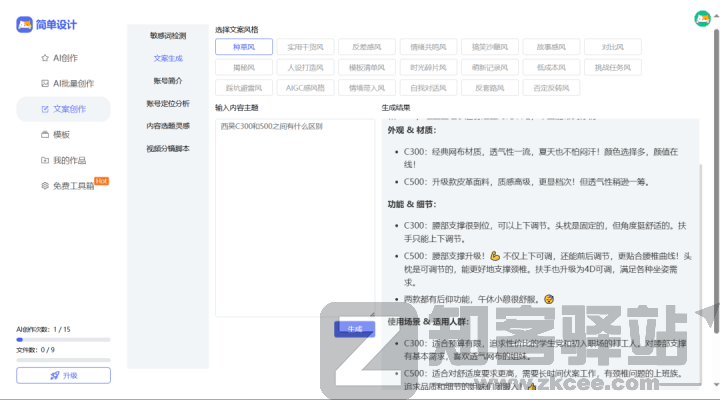Pick the 时光碎片风 style
The width and height of the screenshot is (720, 400).
[x=428, y=68]
